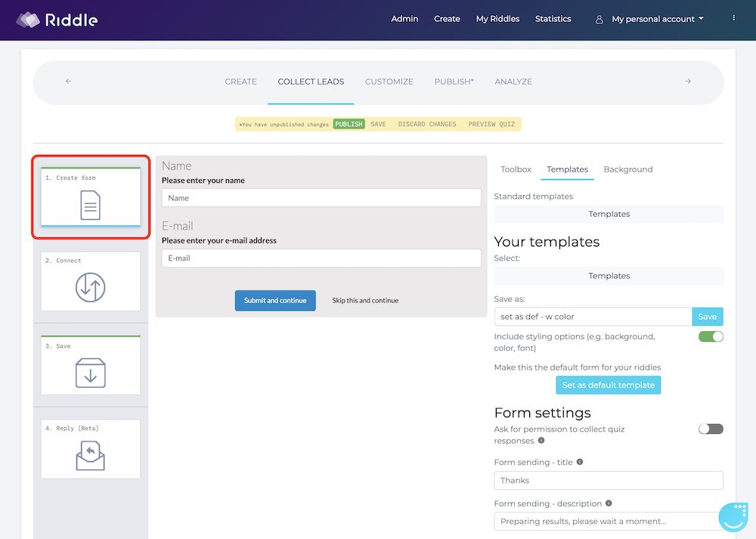Image resolution: width=756 pixels, height=539 pixels.
Task: Switch to the PUBLISH tab
Action: 454,82
